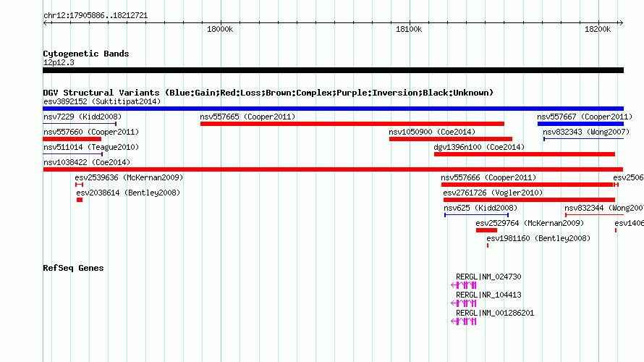Select the thin blue nsv832343 line
The width and height of the screenshot is (644, 362).
[584, 139]
